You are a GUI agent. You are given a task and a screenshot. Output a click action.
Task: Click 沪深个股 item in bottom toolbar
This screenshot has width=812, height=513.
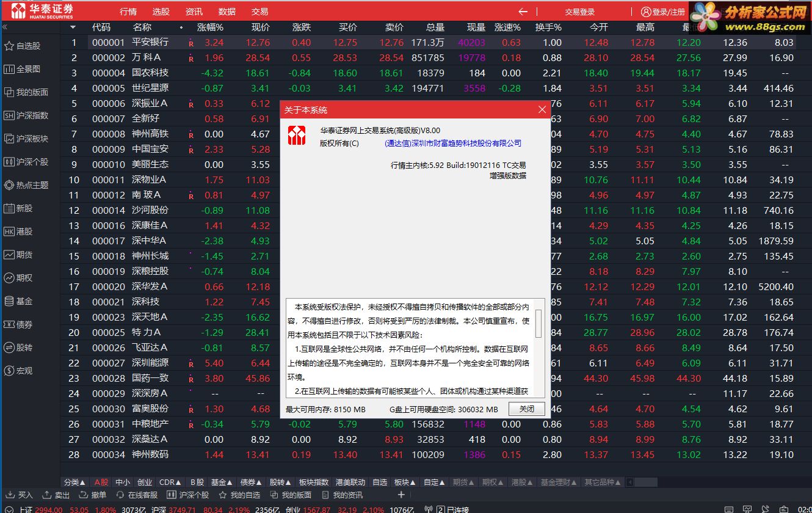click(x=187, y=495)
